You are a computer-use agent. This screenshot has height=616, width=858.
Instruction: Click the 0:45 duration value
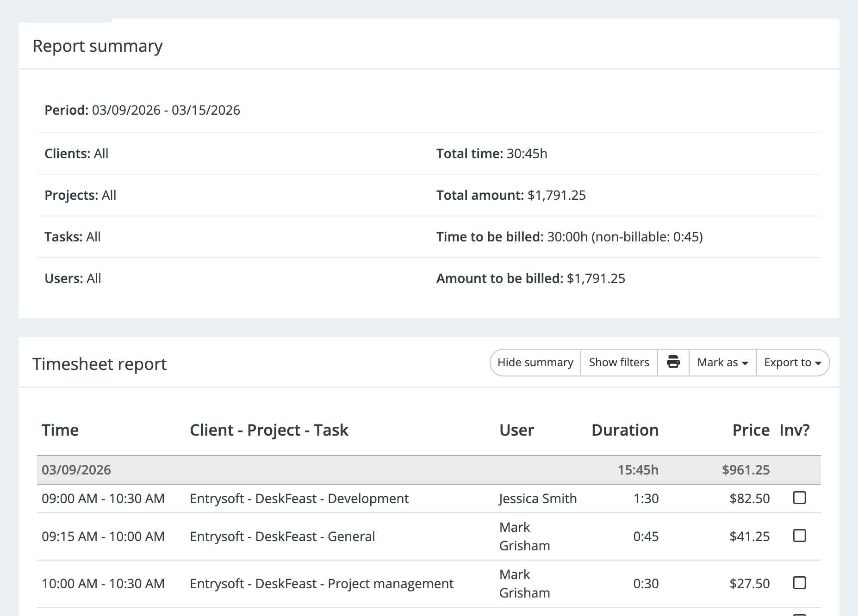pos(646,536)
